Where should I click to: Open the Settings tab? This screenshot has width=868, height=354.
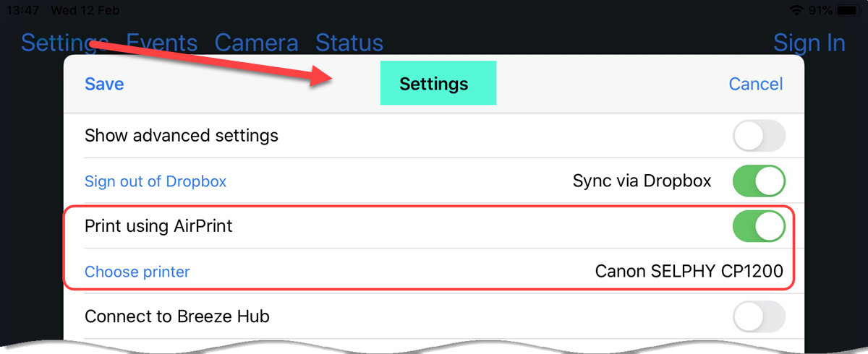(64, 43)
